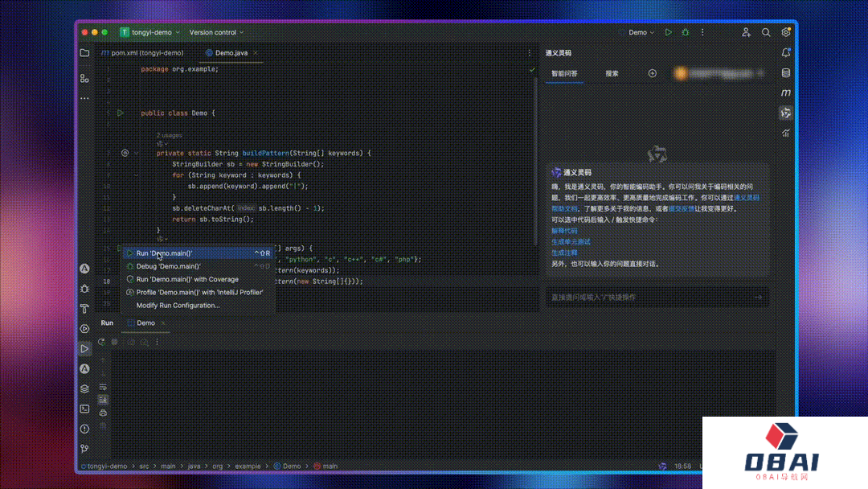
Task: Open the Notifications bell icon
Action: click(x=785, y=53)
